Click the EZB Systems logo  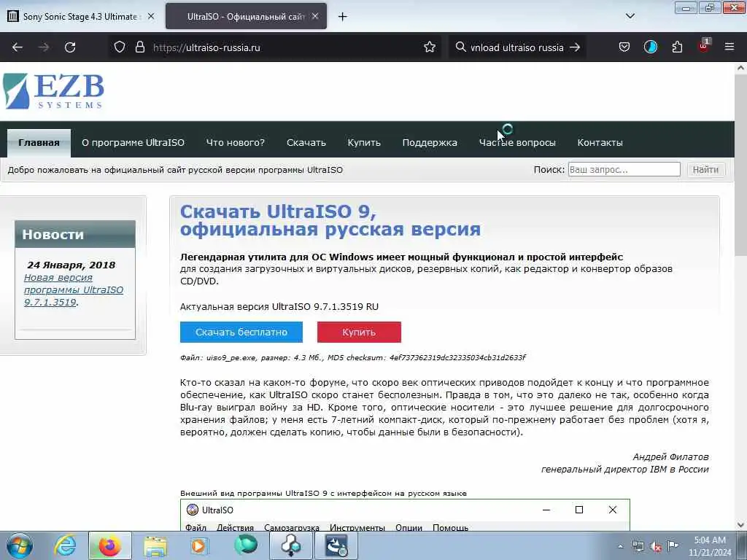pyautogui.click(x=53, y=91)
